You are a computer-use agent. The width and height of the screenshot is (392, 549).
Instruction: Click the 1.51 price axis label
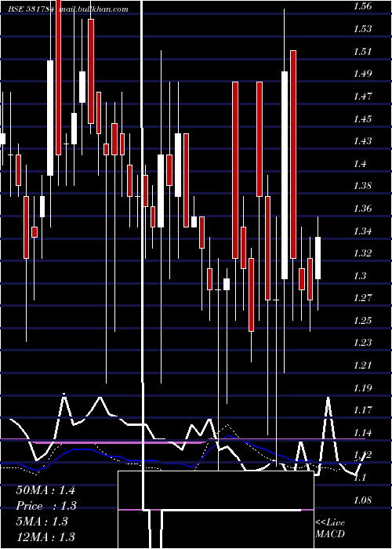click(x=362, y=52)
